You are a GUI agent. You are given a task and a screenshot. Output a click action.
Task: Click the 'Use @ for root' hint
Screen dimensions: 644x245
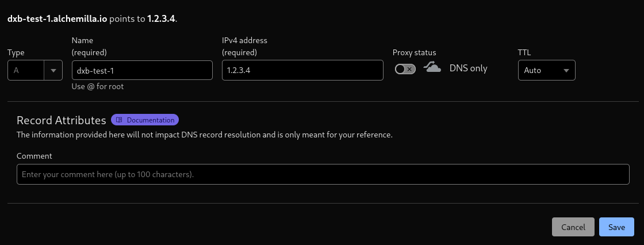(x=98, y=86)
